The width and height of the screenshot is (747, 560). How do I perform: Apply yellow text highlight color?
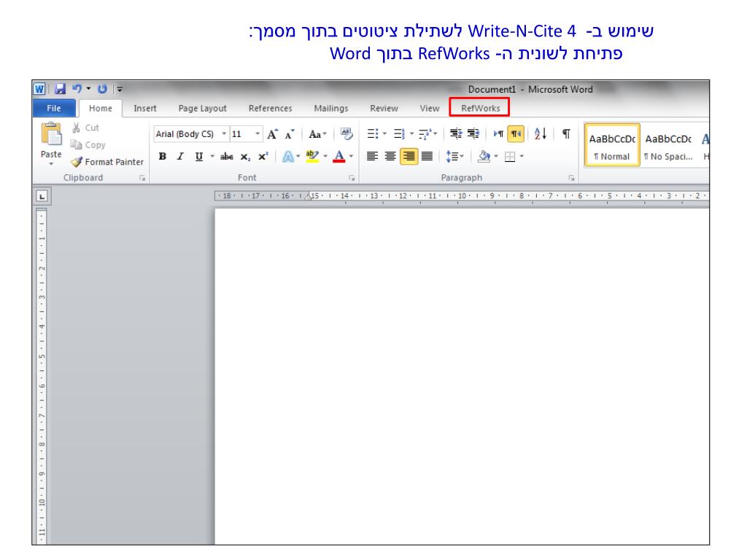[x=312, y=156]
